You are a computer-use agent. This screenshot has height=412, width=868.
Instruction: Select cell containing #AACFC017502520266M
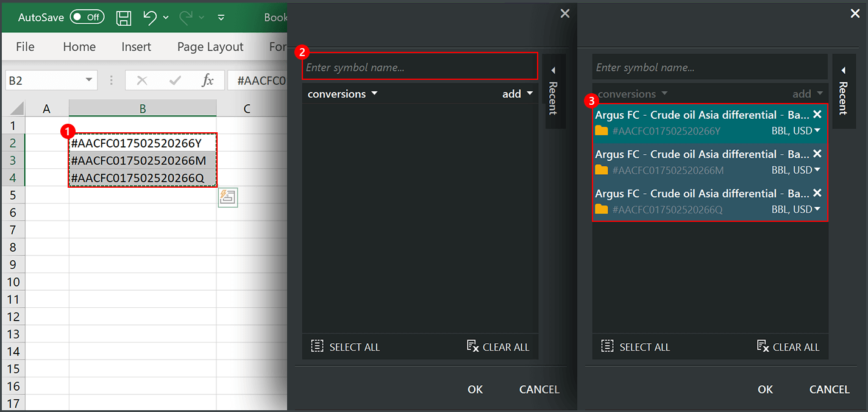click(143, 160)
